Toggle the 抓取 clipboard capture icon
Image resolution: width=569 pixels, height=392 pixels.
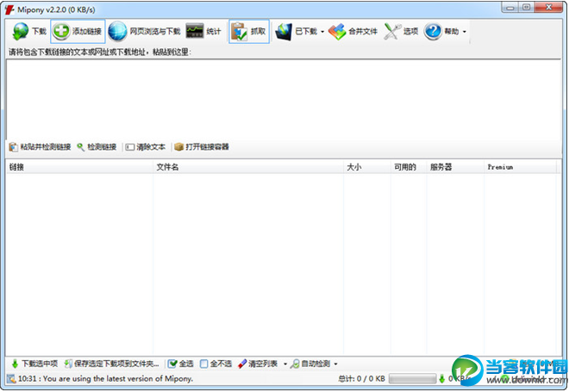[239, 32]
